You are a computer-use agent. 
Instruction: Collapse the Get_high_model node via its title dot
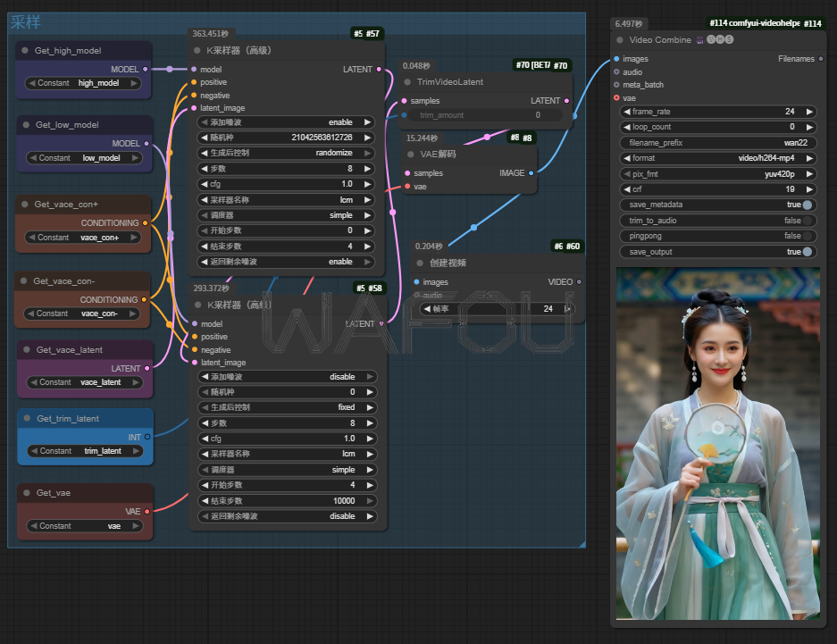point(24,51)
